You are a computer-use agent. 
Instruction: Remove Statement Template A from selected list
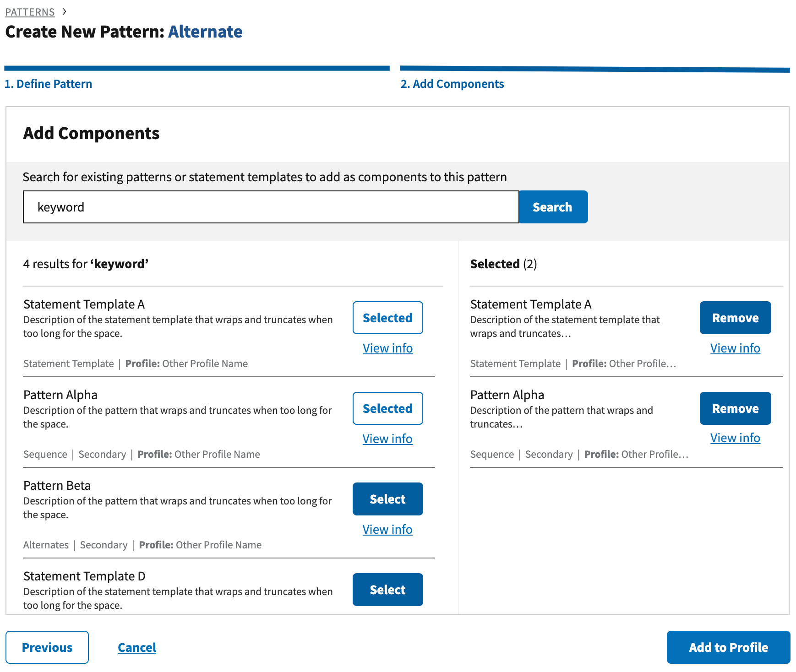735,318
